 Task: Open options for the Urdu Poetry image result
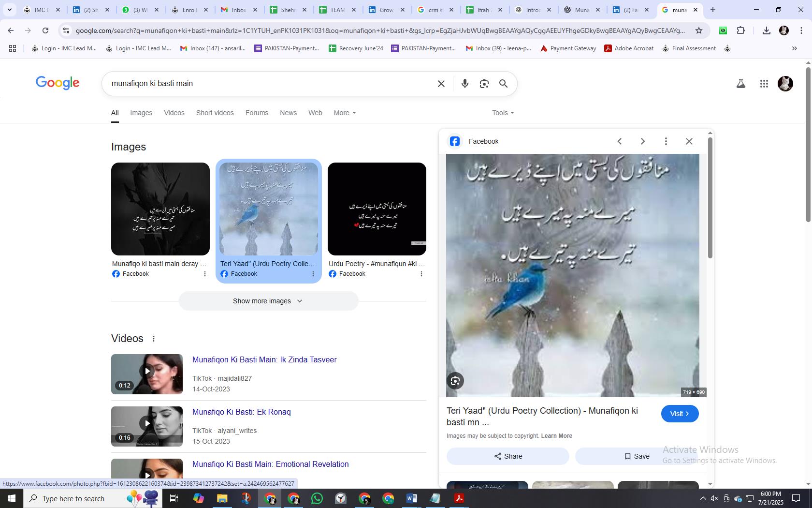pos(421,274)
